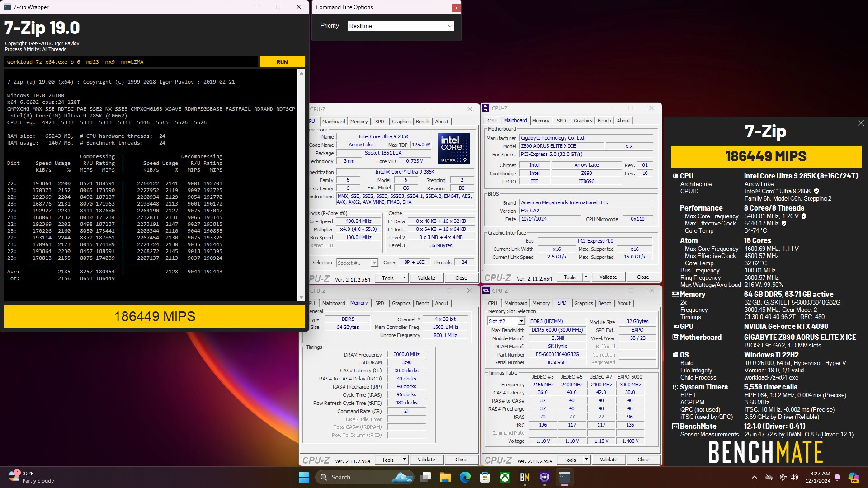Close the BenchMate 7-Zip result panel
This screenshot has height=488, width=868.
tap(861, 123)
